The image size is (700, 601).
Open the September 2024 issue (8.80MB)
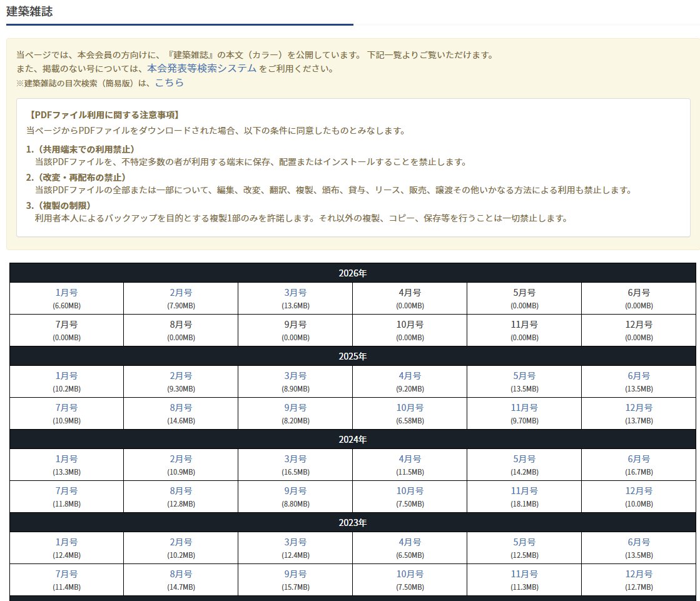click(294, 490)
